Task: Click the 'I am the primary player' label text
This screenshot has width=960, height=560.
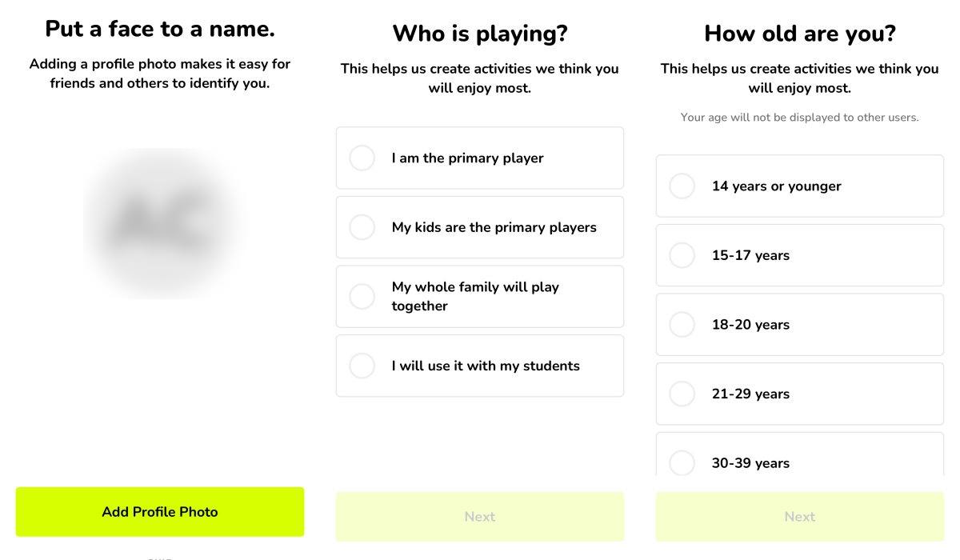Action: coord(467,158)
